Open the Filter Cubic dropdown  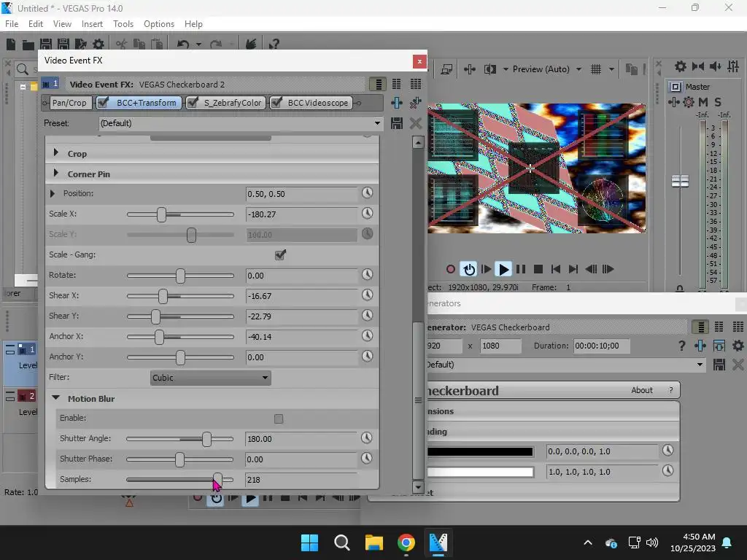click(x=211, y=378)
